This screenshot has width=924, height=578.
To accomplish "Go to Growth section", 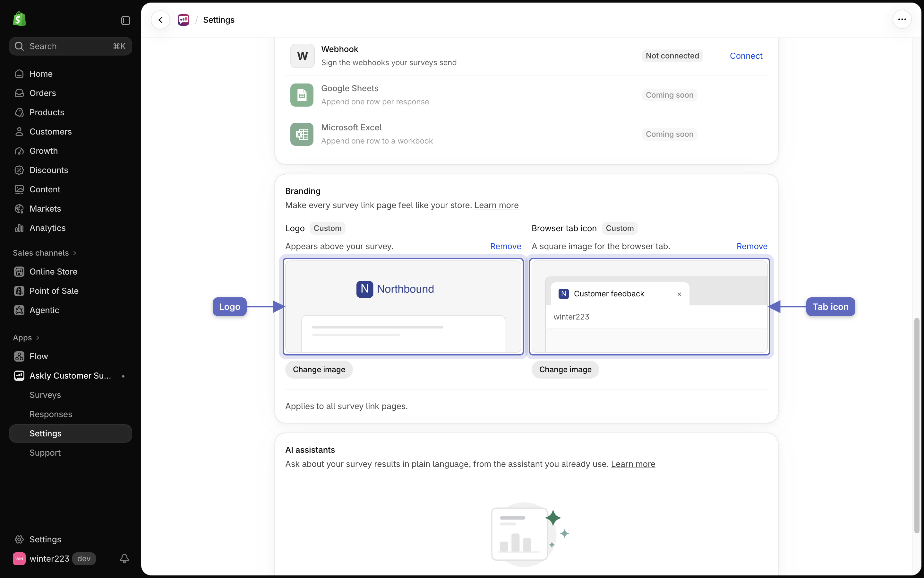I will coord(71,151).
